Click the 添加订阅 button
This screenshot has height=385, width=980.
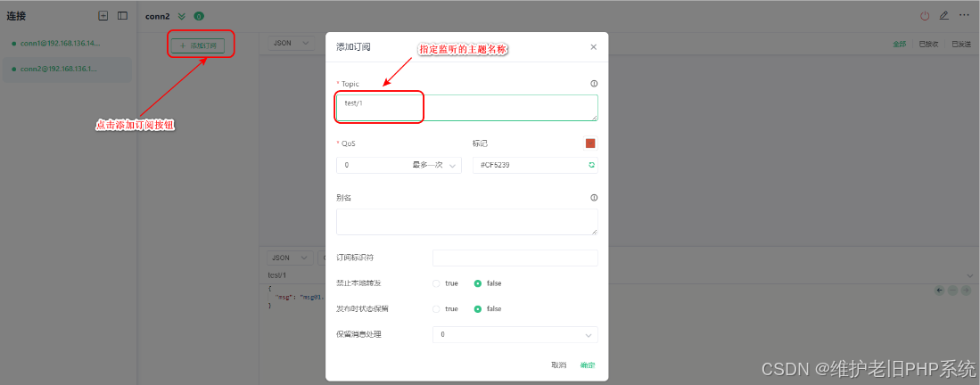coord(197,45)
